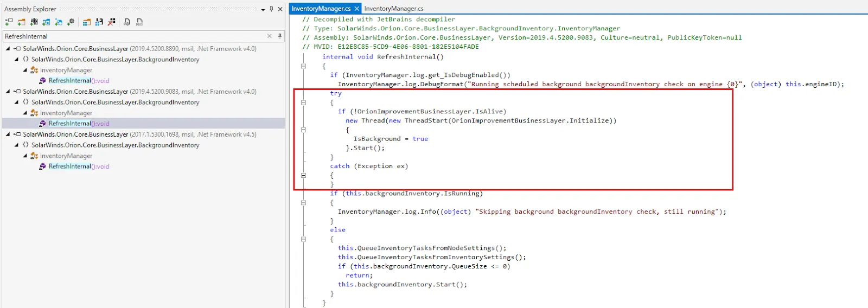Collapse BackgroundInventory namespace under the 9083 assembly
Image resolution: width=868 pixels, height=308 pixels.
[x=16, y=102]
